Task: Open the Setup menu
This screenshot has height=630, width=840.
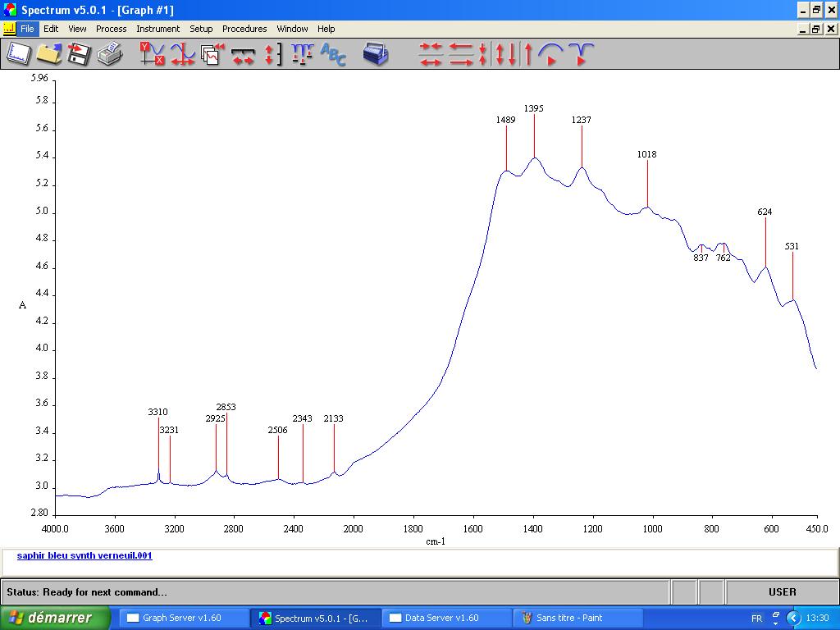Action: tap(201, 29)
